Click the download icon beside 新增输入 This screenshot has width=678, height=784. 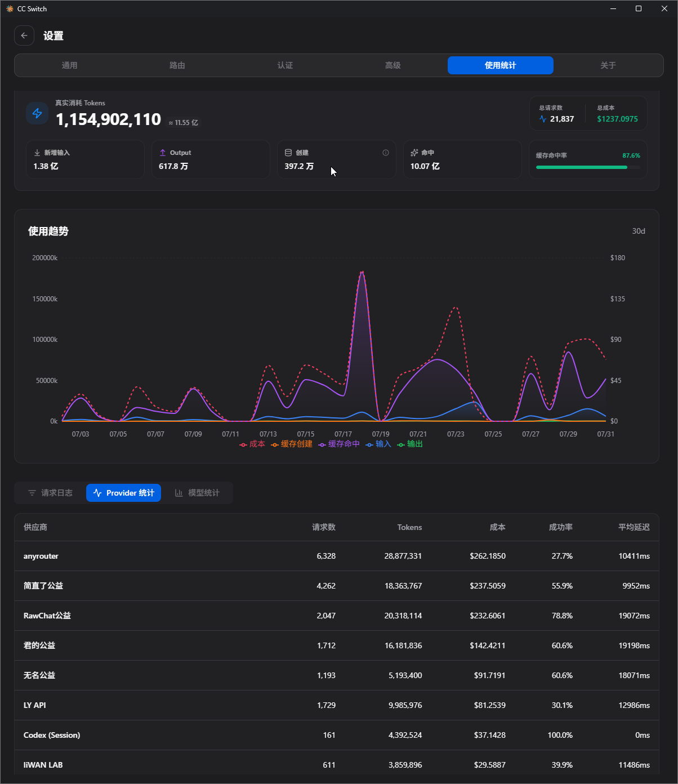tap(37, 153)
